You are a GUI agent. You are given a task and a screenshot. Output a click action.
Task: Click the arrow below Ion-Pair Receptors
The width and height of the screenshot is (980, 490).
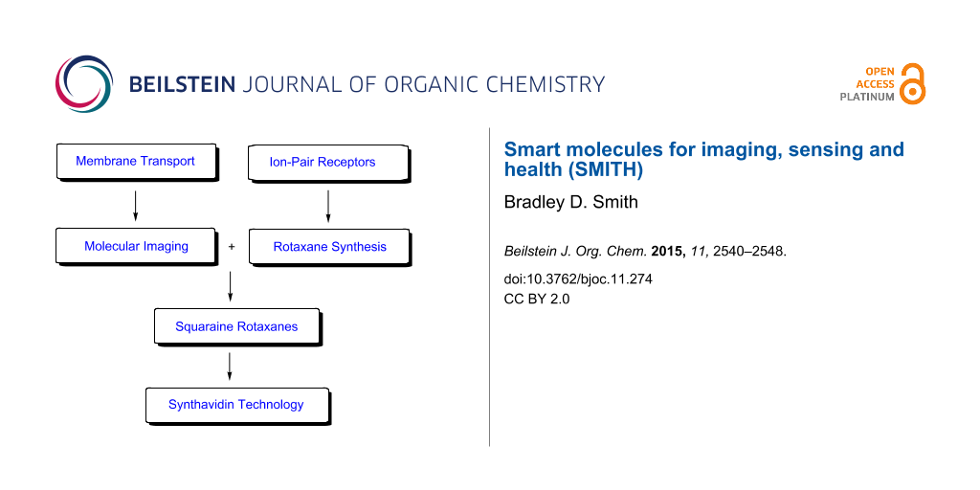(x=328, y=204)
